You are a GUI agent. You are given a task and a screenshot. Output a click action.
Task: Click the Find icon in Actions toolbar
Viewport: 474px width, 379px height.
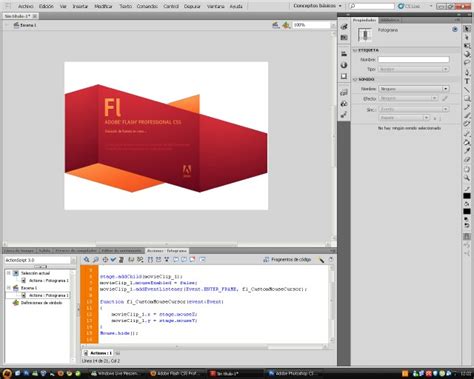[95, 259]
